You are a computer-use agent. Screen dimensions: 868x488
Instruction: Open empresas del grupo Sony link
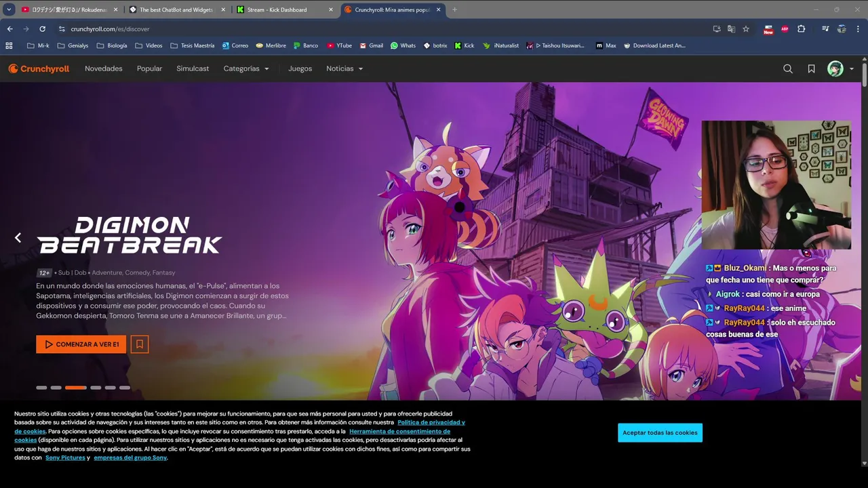point(130,457)
